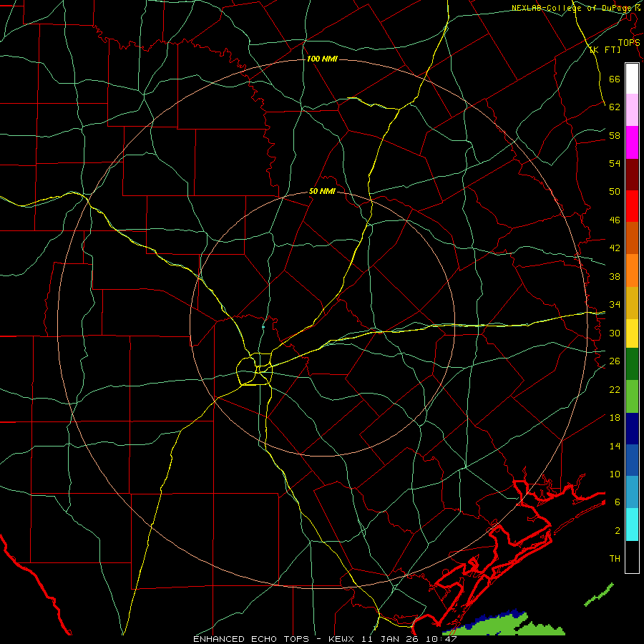Select the dark maroon legend swatch
This screenshot has width=644, height=644.
tap(632, 174)
